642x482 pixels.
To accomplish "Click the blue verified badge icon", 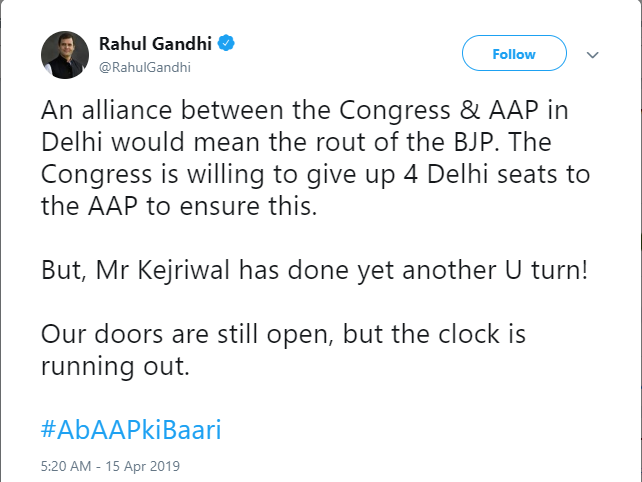I will 227,44.
